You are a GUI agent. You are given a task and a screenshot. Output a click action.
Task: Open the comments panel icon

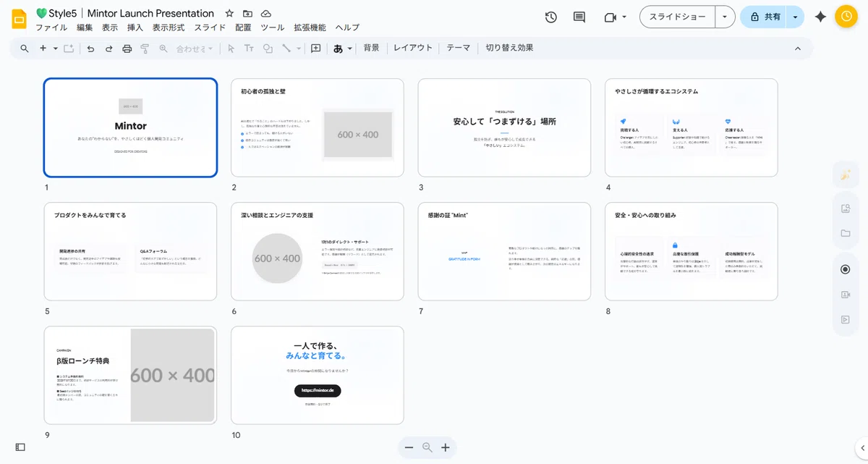[579, 17]
